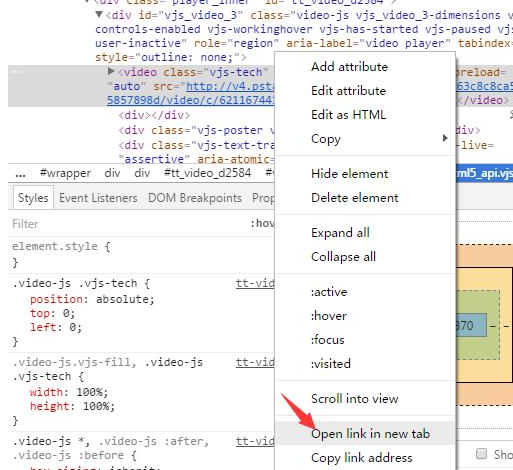Image resolution: width=513 pixels, height=470 pixels.
Task: Click the .video-js .vjs-tech selector
Action: (x=75, y=283)
